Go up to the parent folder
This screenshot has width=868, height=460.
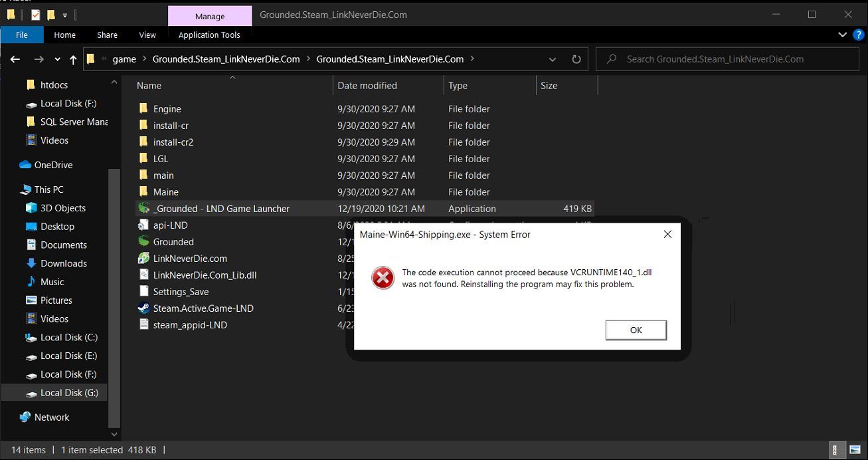click(x=73, y=59)
